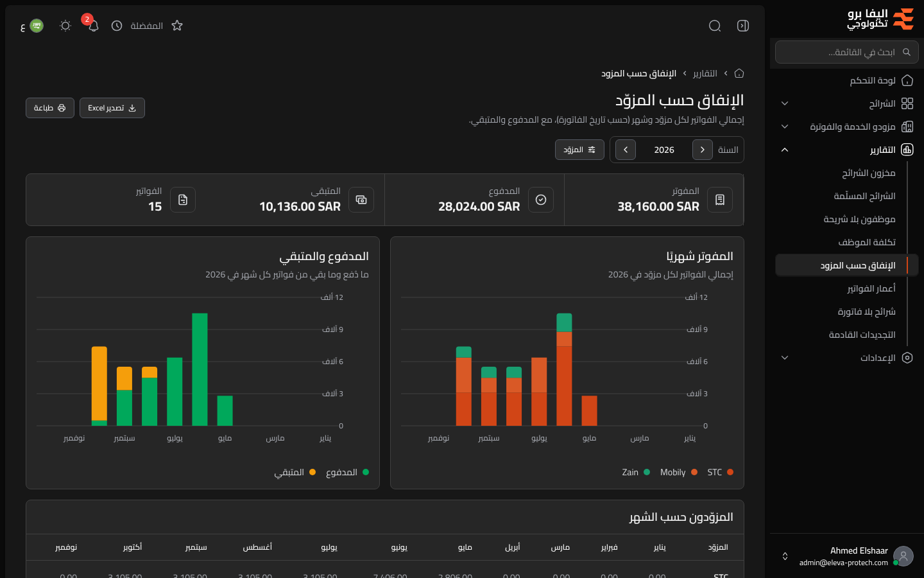
Task: Click the الشرائح grid icon
Action: point(907,103)
